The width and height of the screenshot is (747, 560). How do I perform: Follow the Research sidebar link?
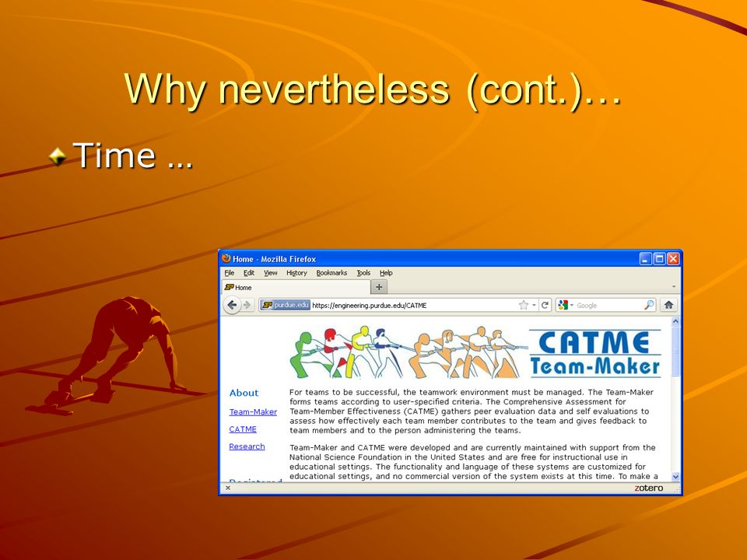coord(247,446)
